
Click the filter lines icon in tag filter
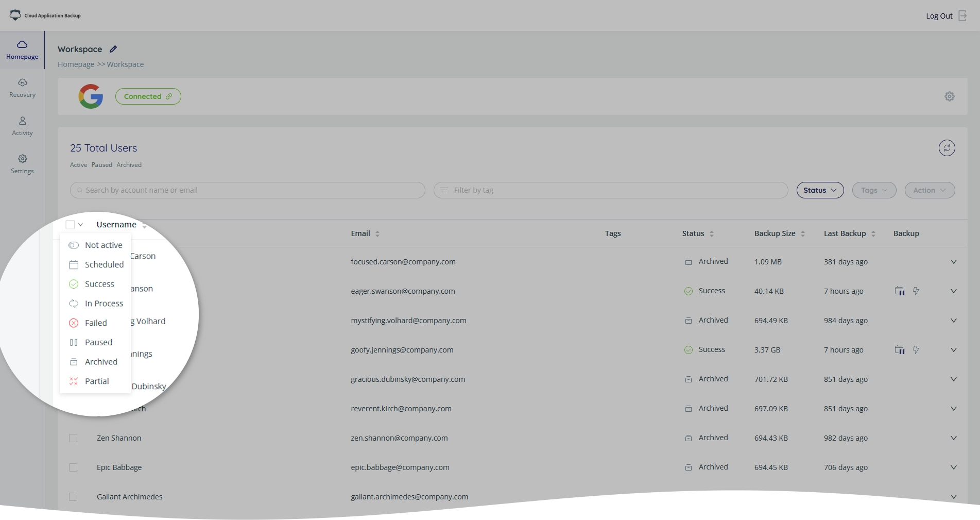444,190
